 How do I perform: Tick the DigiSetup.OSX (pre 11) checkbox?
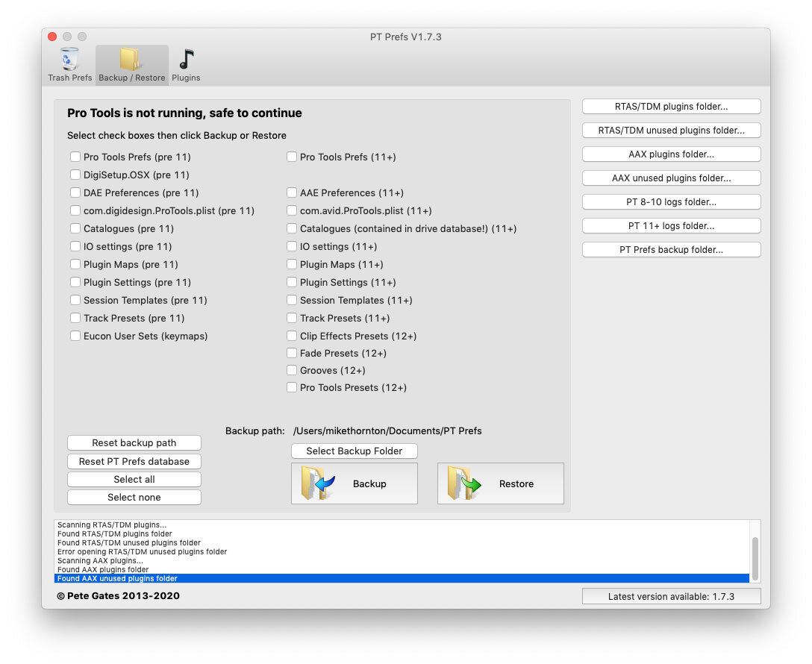click(75, 175)
